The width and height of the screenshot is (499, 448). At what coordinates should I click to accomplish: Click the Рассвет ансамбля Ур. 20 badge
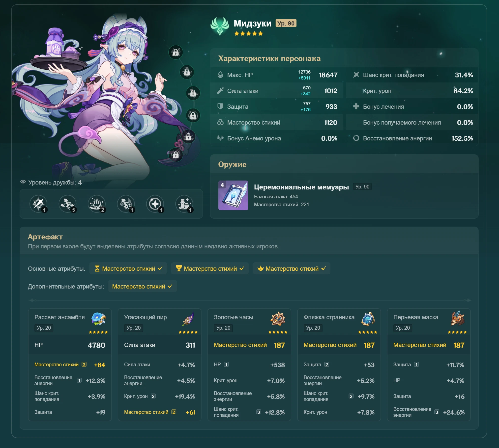[44, 328]
